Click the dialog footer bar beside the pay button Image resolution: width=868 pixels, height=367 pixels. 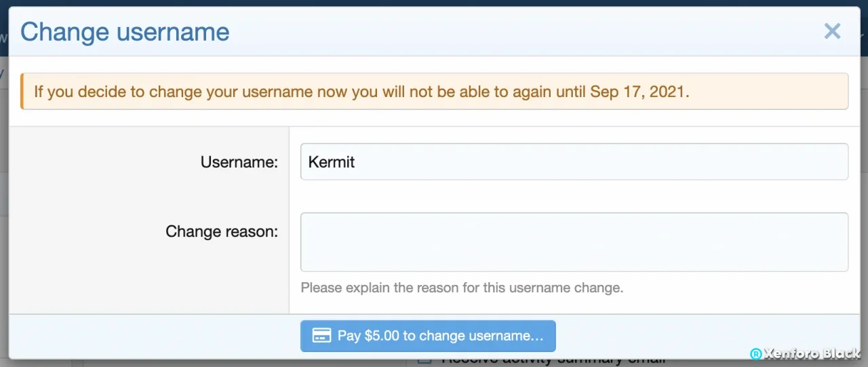(x=698, y=336)
